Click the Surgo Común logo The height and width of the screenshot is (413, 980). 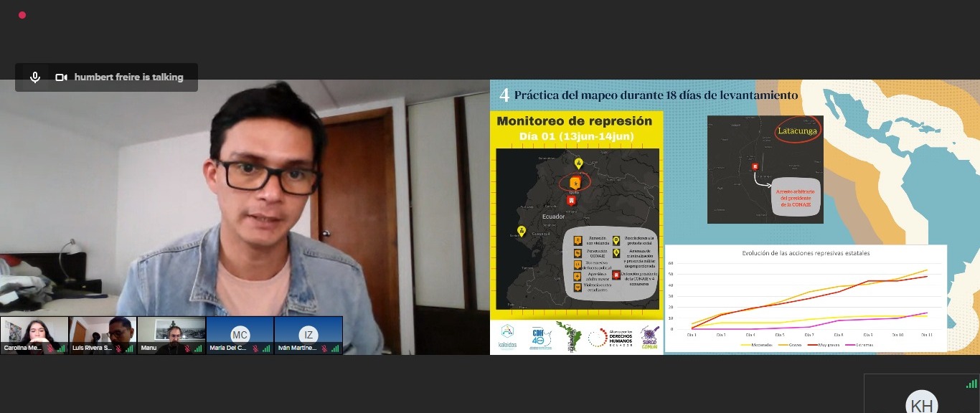(x=649, y=337)
